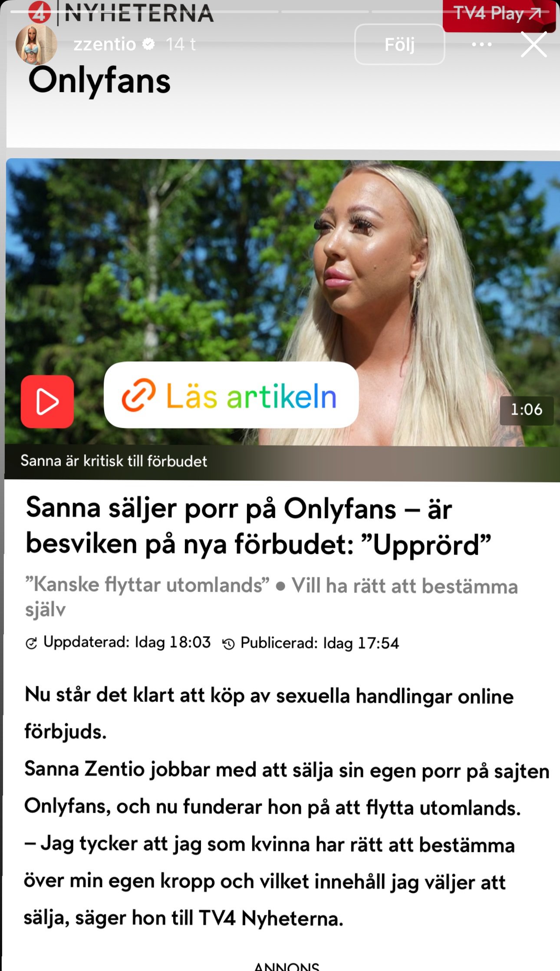Open zzentio profile avatar
The height and width of the screenshot is (971, 560).
coord(36,44)
